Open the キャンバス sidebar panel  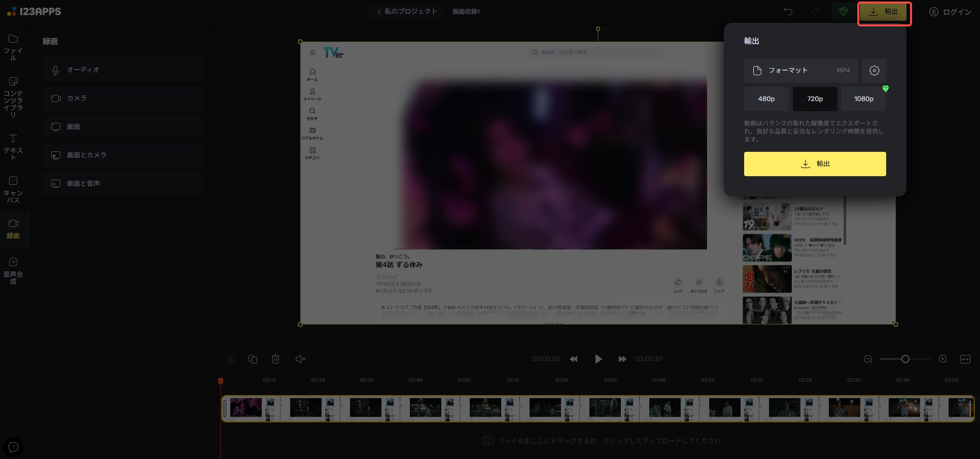tap(13, 189)
